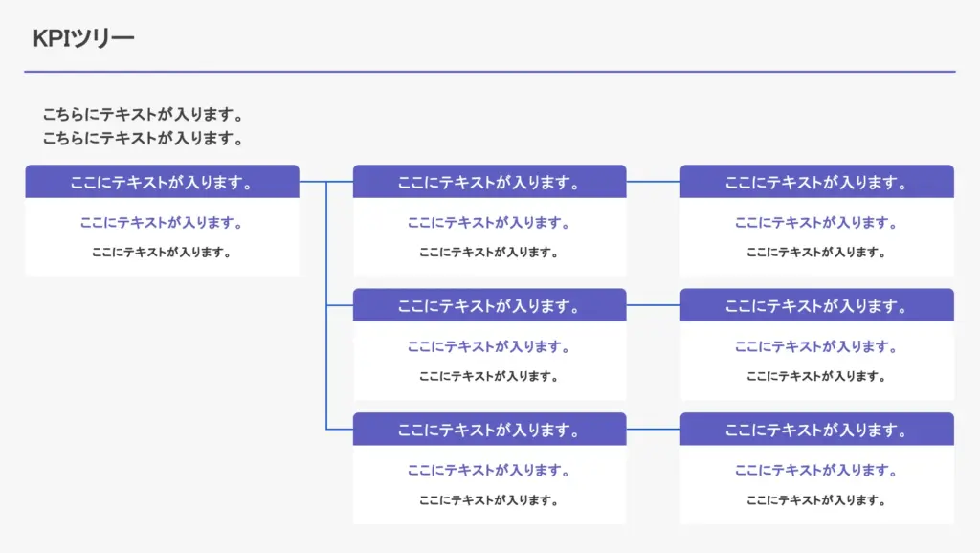Viewport: 980px width, 553px height.
Task: Click the root node's black body text
Action: pyautogui.click(x=162, y=253)
